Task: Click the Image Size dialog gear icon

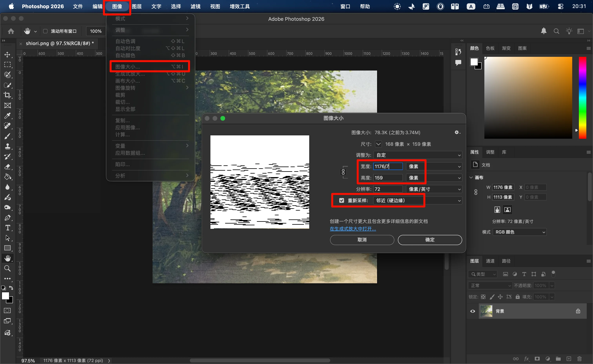Action: 457,132
